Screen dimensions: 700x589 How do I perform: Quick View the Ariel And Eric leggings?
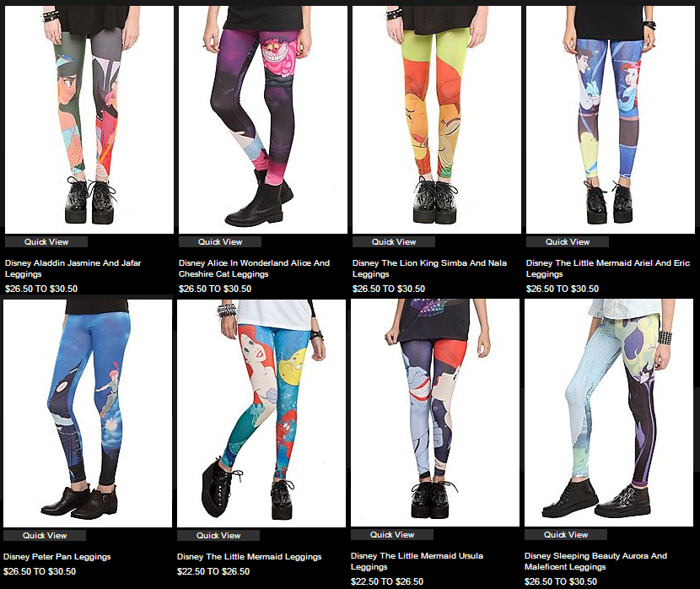[x=567, y=242]
